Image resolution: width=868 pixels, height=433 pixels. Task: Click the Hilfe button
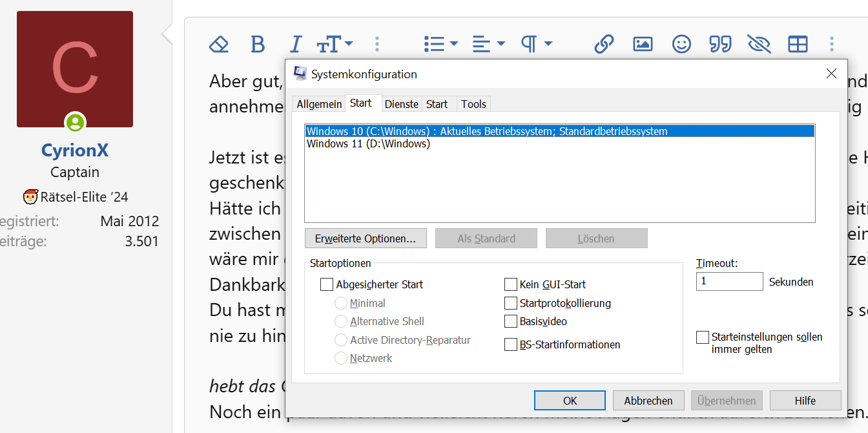click(x=805, y=401)
